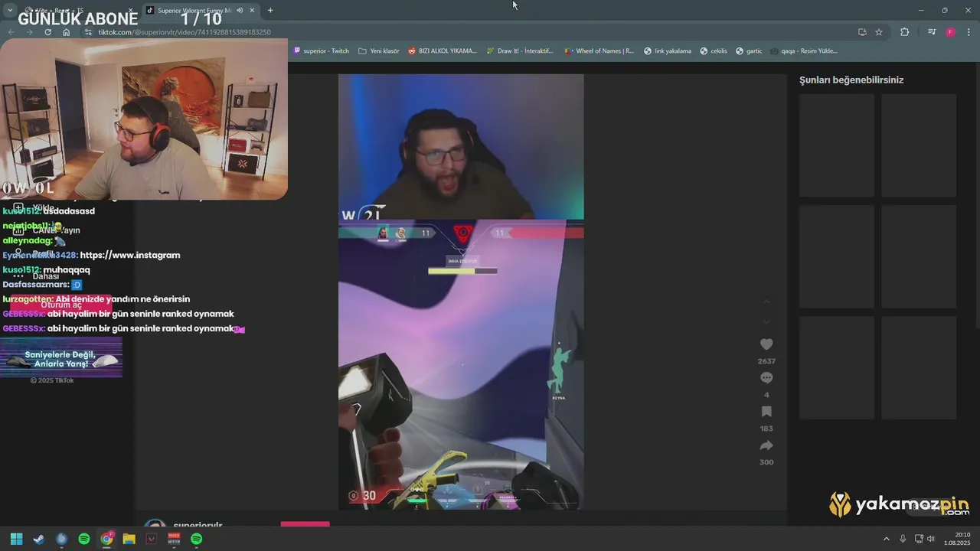Open qaqa - Resim Yükle bookmark
The width and height of the screenshot is (980, 551).
(804, 51)
